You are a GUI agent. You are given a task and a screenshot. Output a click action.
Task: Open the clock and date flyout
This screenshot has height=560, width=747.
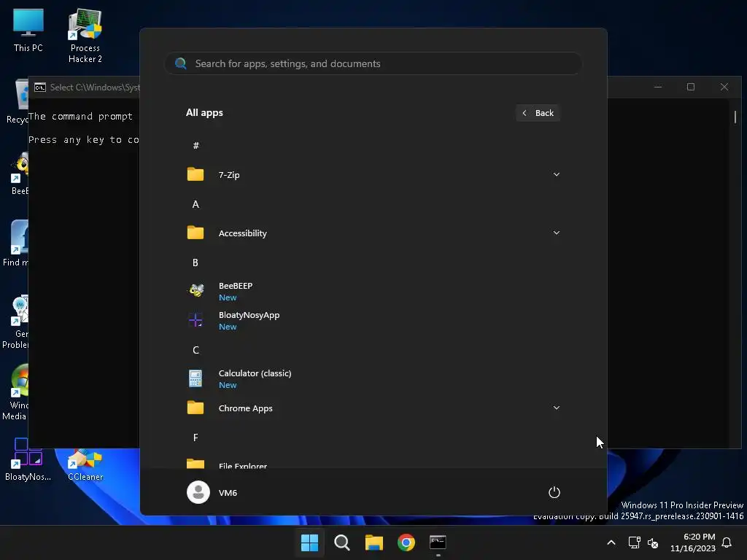click(693, 542)
